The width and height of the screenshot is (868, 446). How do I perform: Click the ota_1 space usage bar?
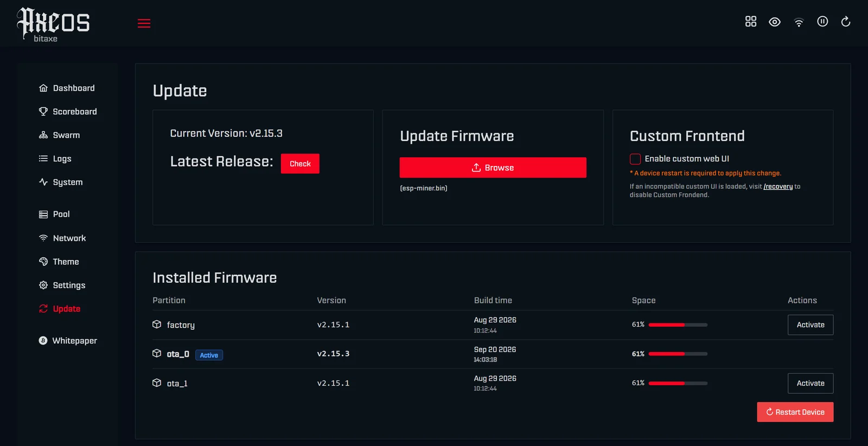[x=678, y=384]
